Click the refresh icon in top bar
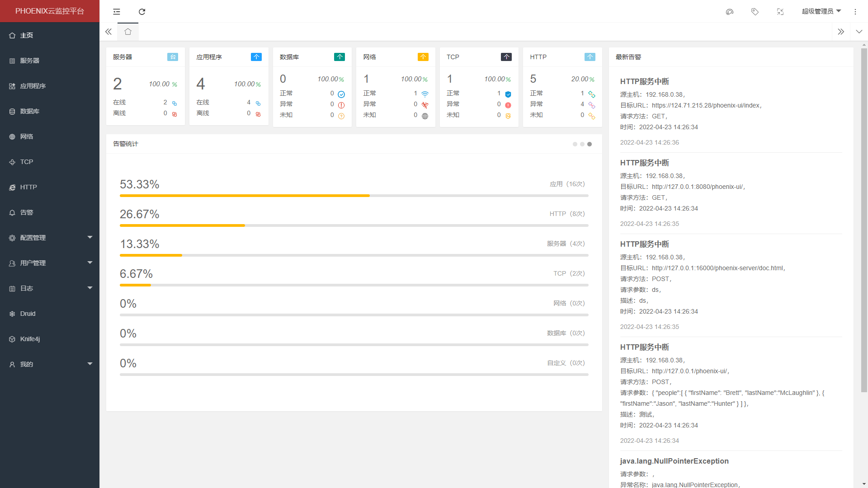The image size is (868, 488). pos(142,12)
